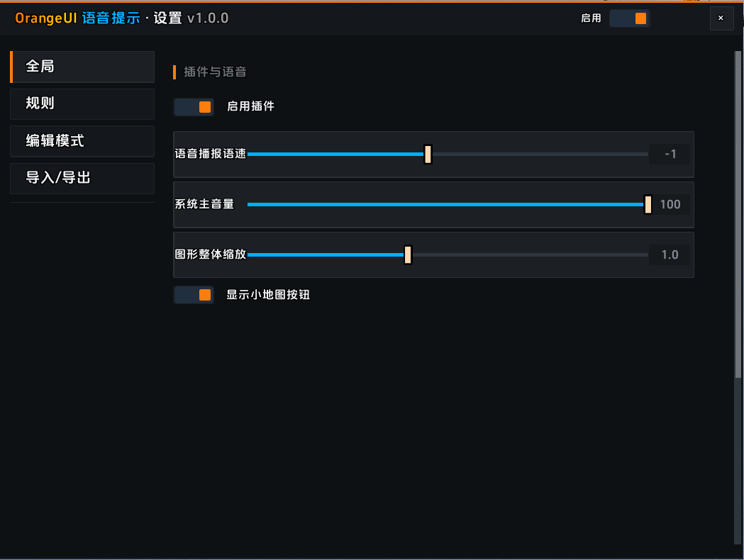
Task: Click the 启用插件 label text
Action: (250, 106)
